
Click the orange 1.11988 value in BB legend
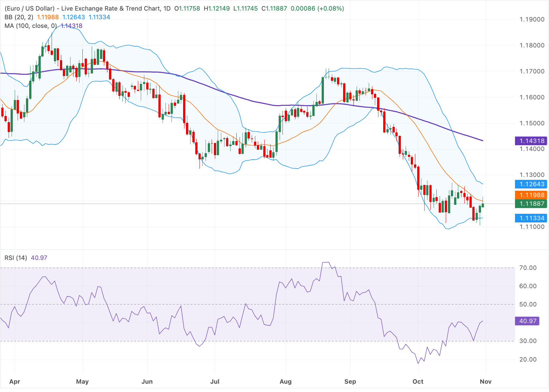click(48, 17)
